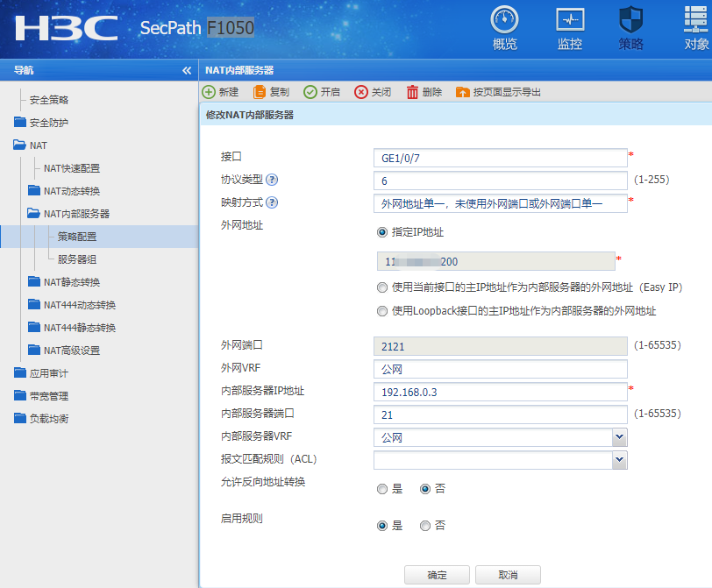This screenshot has height=588, width=712.
Task: Open the 概览 overview gauge icon
Action: tap(504, 19)
